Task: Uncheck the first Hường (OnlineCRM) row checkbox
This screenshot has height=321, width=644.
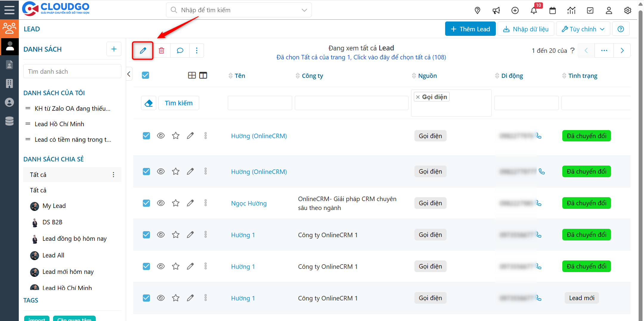Action: [146, 136]
